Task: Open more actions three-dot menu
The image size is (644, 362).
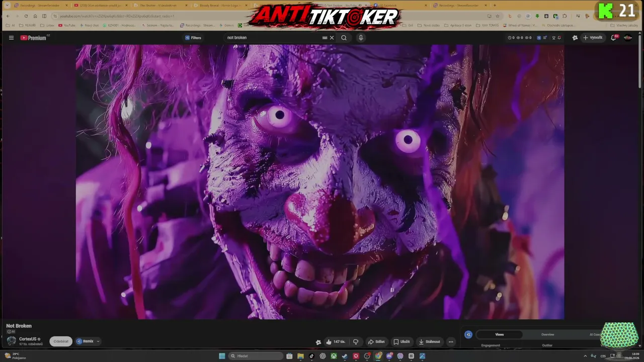Action: [451, 342]
